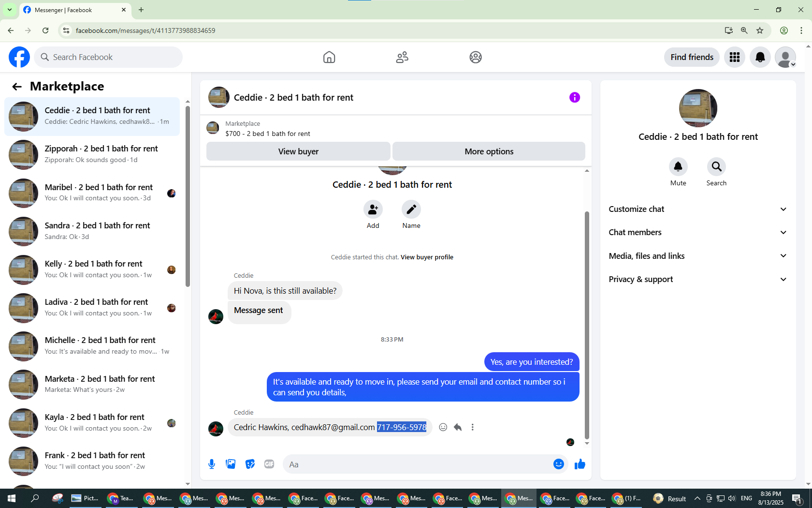Attach a file with image icon
Image resolution: width=812 pixels, height=508 pixels.
[231, 464]
